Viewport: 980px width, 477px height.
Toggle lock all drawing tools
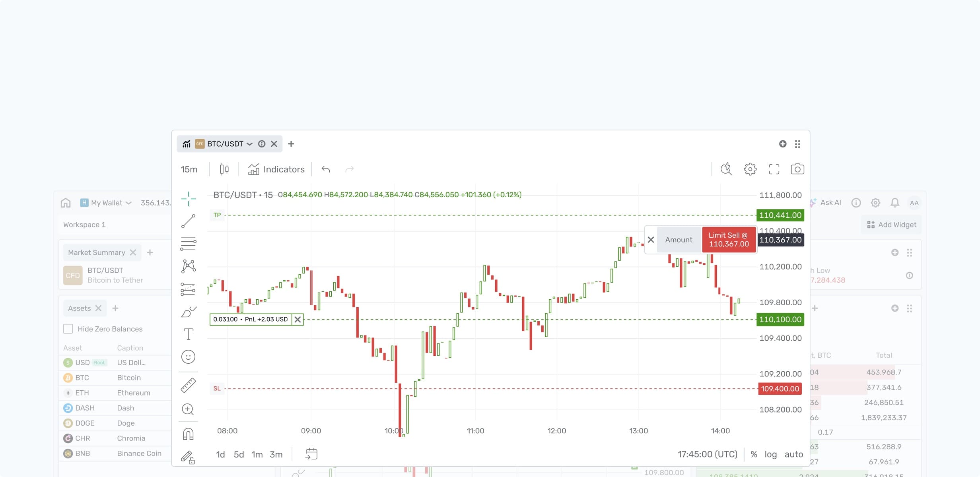click(189, 457)
